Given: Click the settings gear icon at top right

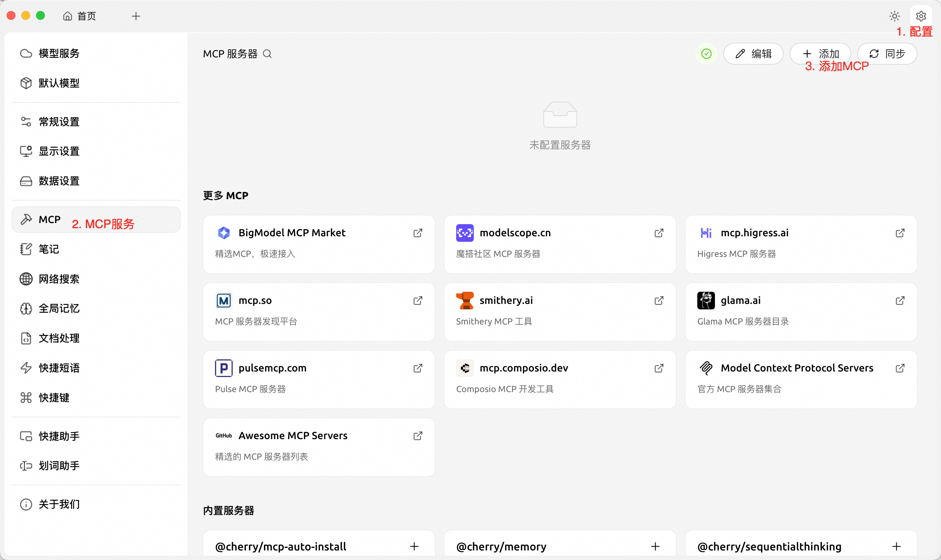Looking at the screenshot, I should [x=921, y=16].
